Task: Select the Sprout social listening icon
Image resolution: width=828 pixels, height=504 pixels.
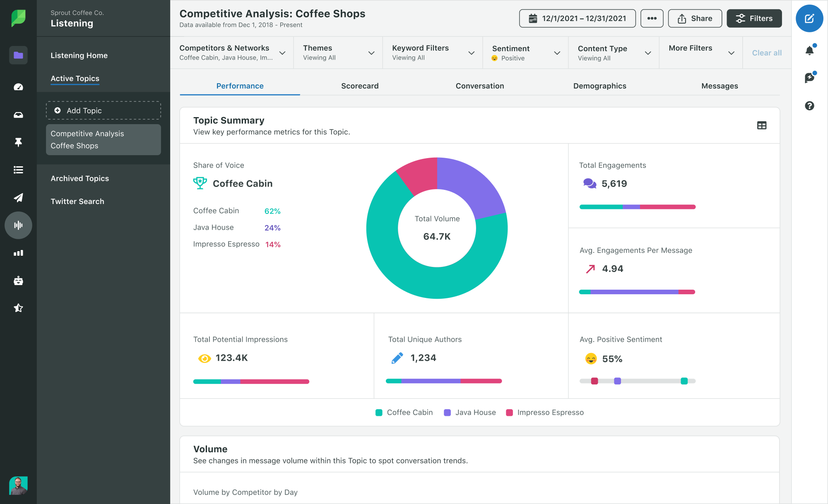Action: pos(18,225)
